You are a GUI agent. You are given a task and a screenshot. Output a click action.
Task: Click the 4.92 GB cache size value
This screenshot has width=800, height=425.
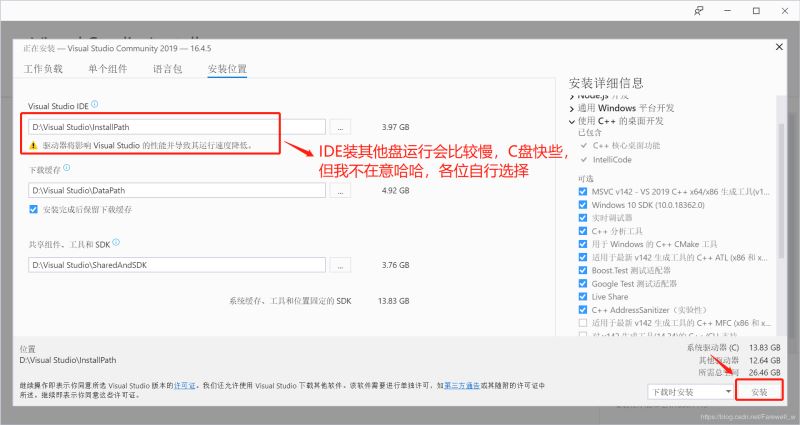pyautogui.click(x=395, y=190)
